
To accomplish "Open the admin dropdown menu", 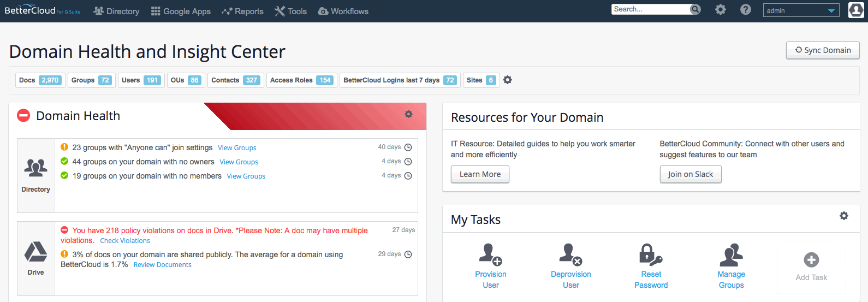I will (801, 10).
